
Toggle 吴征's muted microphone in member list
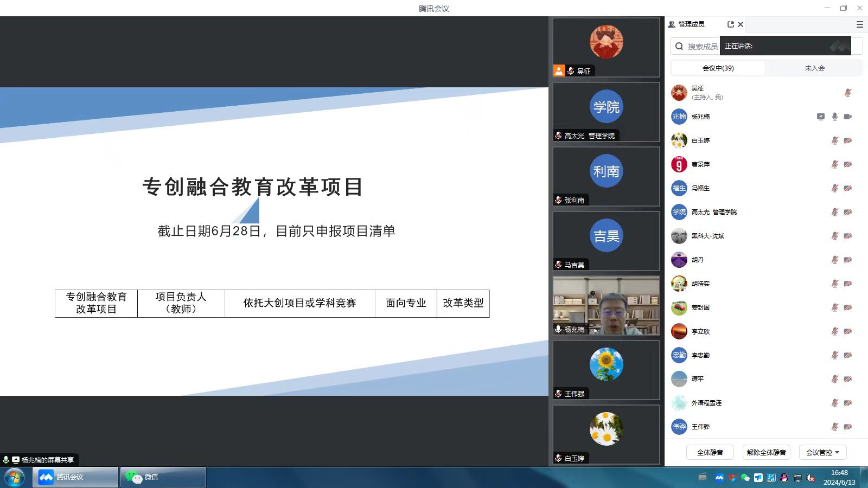tap(847, 93)
